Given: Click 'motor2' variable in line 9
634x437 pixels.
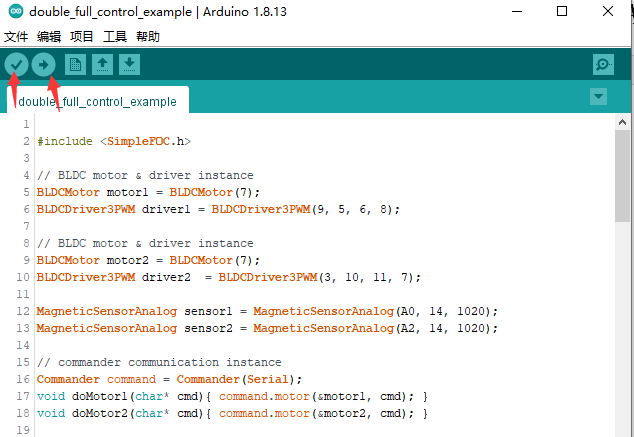Looking at the screenshot, I should click(x=128, y=260).
